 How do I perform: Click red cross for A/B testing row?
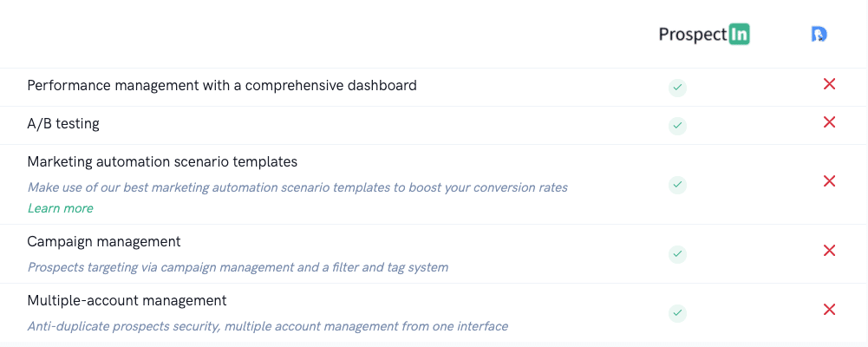click(x=829, y=122)
